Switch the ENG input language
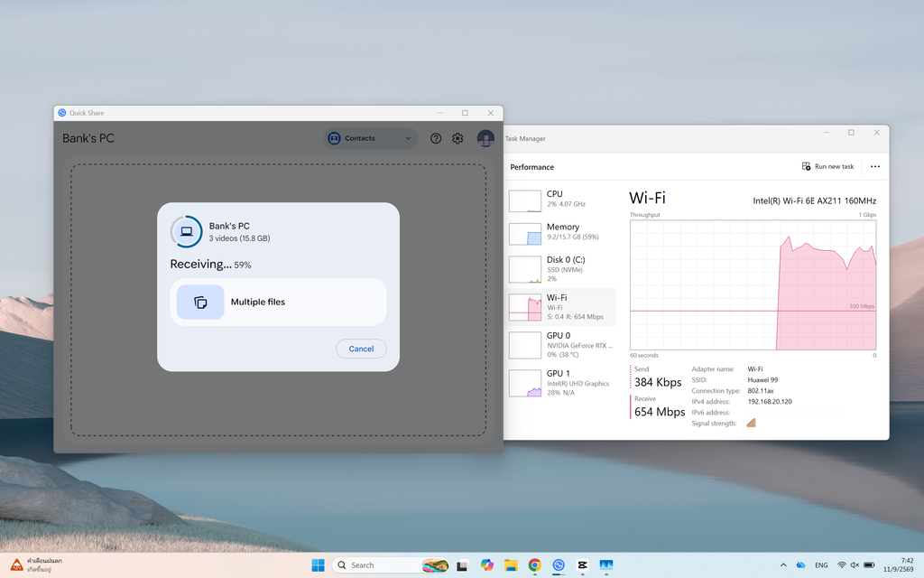This screenshot has width=924, height=578. 821,565
